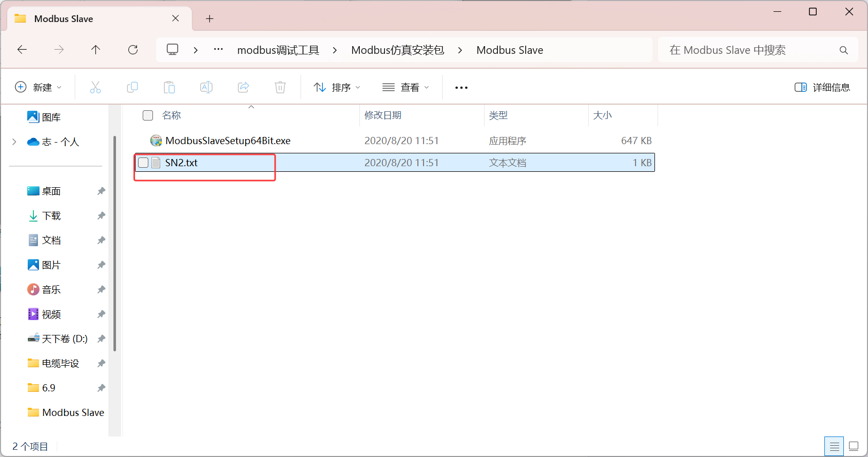Click the Delete trash icon
The height and width of the screenshot is (457, 868).
(280, 87)
